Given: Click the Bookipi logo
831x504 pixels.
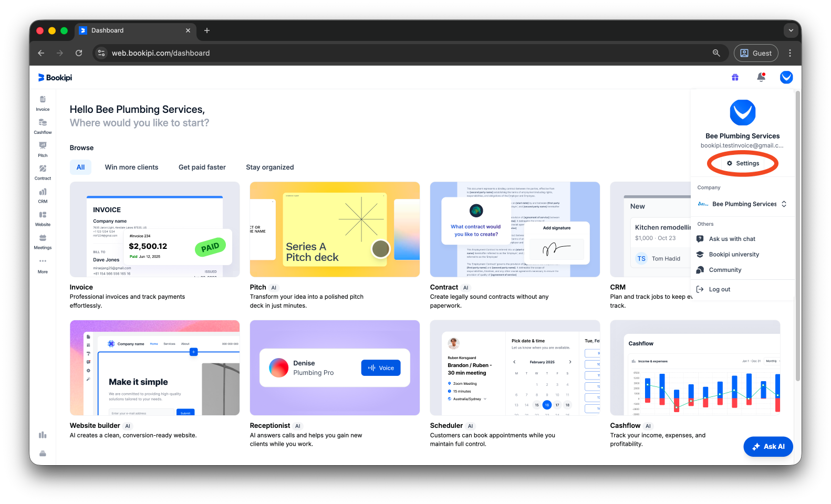Looking at the screenshot, I should click(55, 78).
